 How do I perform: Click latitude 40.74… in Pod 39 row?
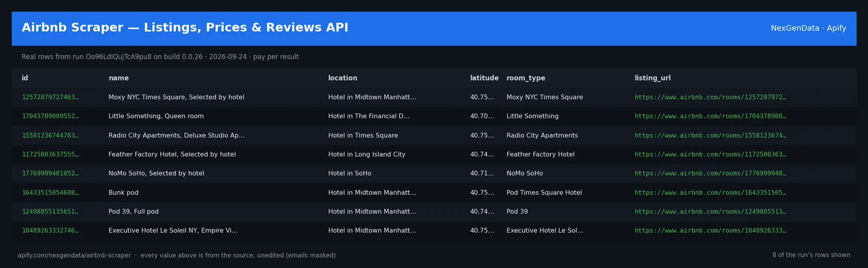click(x=482, y=212)
